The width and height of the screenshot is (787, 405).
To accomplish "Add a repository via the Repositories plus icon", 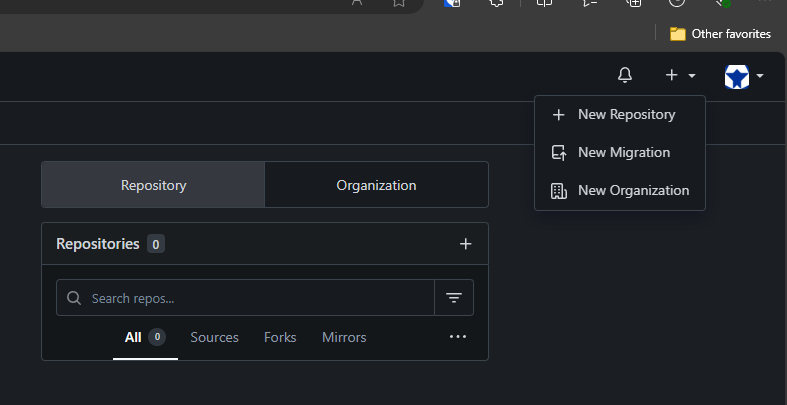I will click(x=466, y=244).
